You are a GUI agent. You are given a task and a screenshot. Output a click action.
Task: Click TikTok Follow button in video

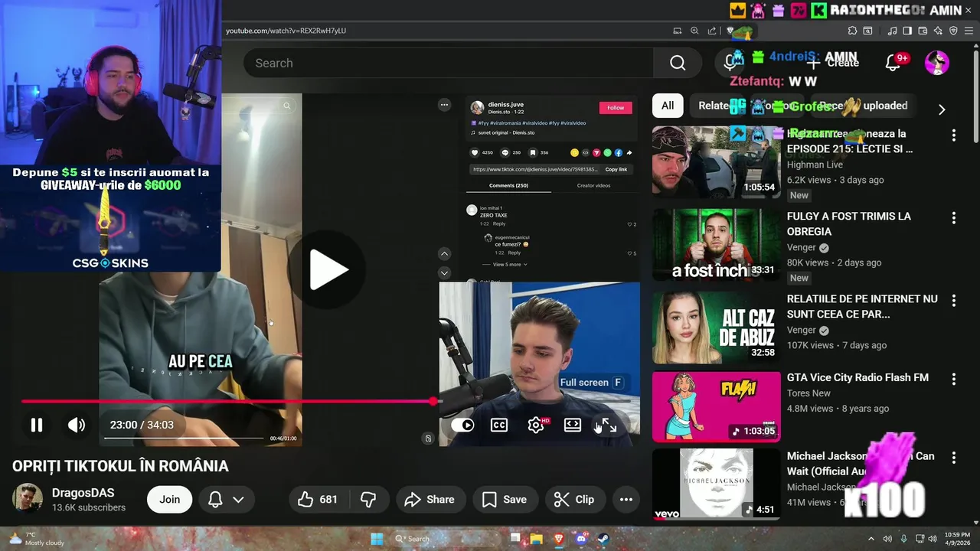pyautogui.click(x=616, y=108)
